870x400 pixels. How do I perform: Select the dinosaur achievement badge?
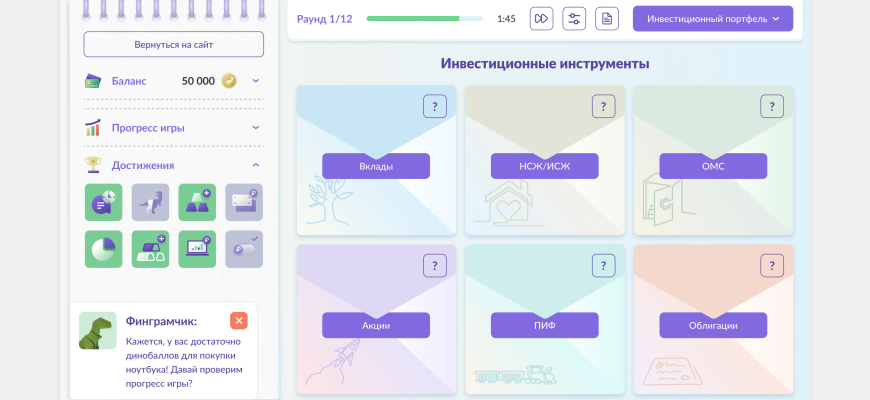coord(150,202)
